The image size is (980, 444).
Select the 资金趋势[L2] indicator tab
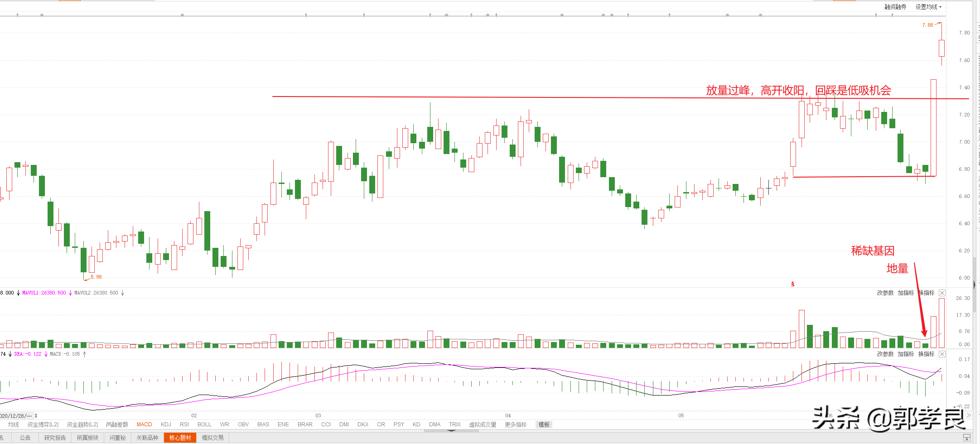click(x=82, y=425)
